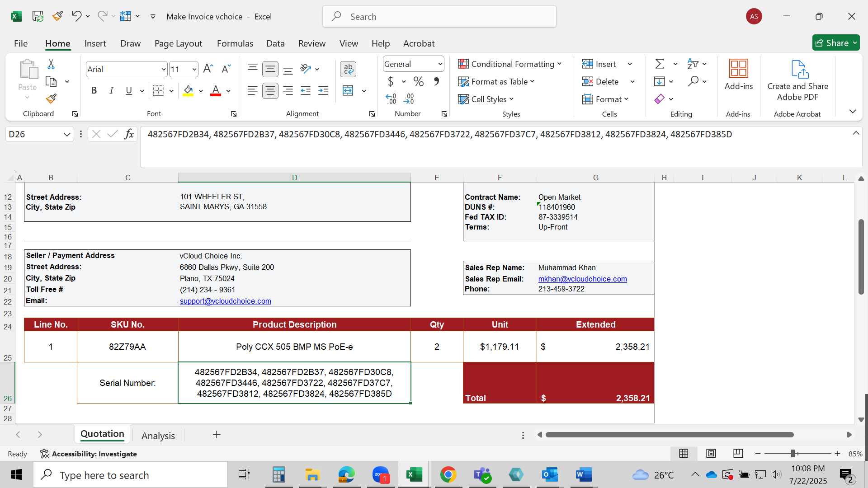Expand Conditional Formatting menu
Screen dimensions: 868x488
pyautogui.click(x=509, y=64)
